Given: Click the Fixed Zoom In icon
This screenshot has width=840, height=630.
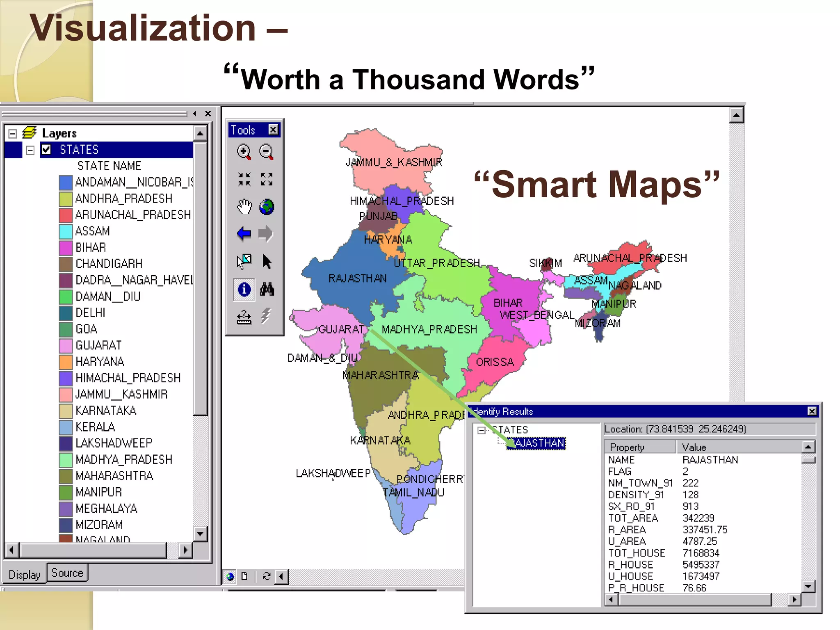Looking at the screenshot, I should [244, 179].
